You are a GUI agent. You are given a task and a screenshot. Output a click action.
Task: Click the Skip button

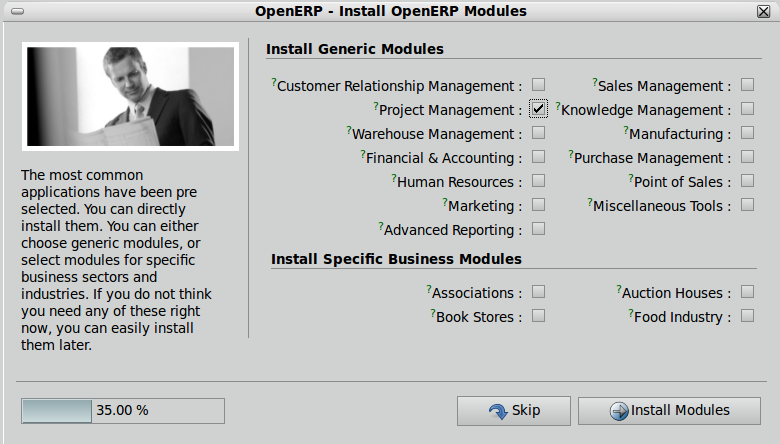click(514, 411)
